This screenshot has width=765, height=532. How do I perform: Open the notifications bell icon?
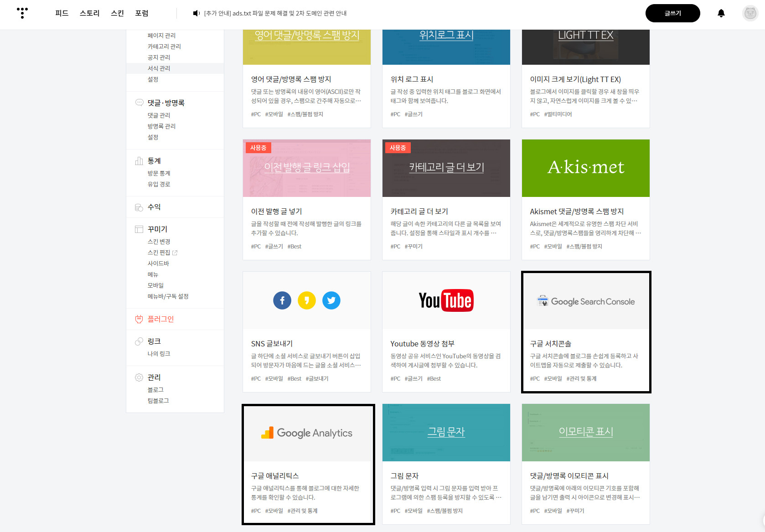(x=721, y=13)
